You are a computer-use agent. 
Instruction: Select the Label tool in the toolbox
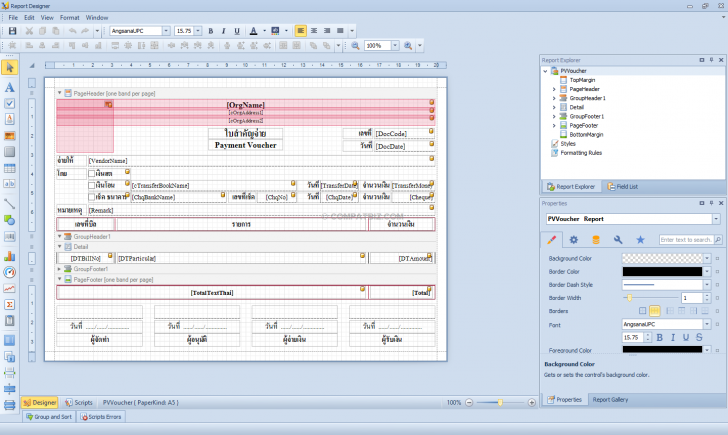tap(10, 85)
